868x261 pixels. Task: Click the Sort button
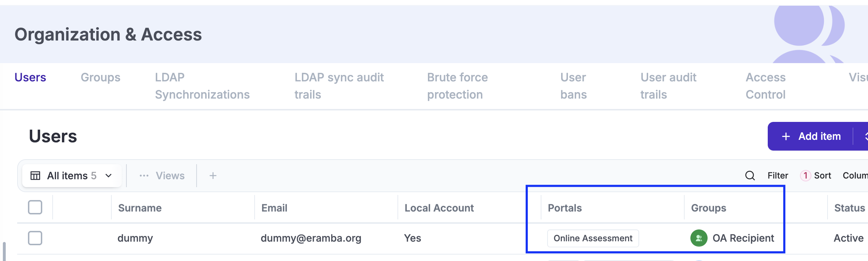[823, 176]
